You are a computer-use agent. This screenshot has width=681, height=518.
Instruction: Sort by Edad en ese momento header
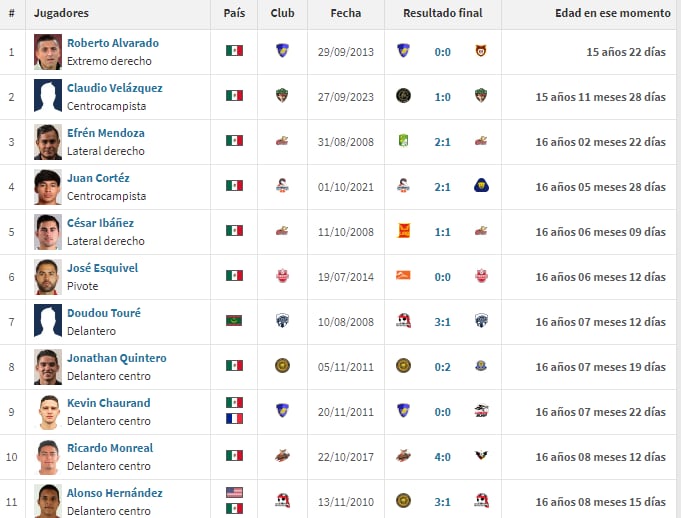click(613, 13)
